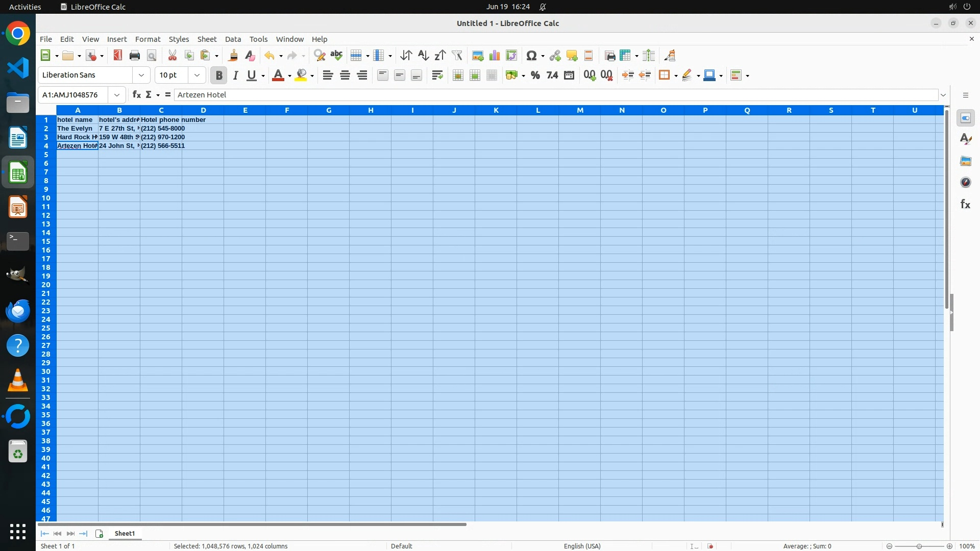Click the AutoFilter icon

457,56
